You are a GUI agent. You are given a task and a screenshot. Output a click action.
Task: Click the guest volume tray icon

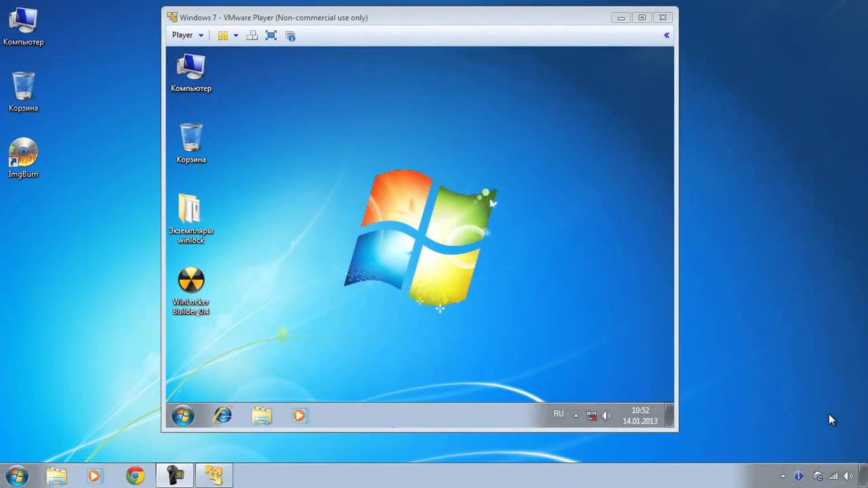tap(606, 415)
